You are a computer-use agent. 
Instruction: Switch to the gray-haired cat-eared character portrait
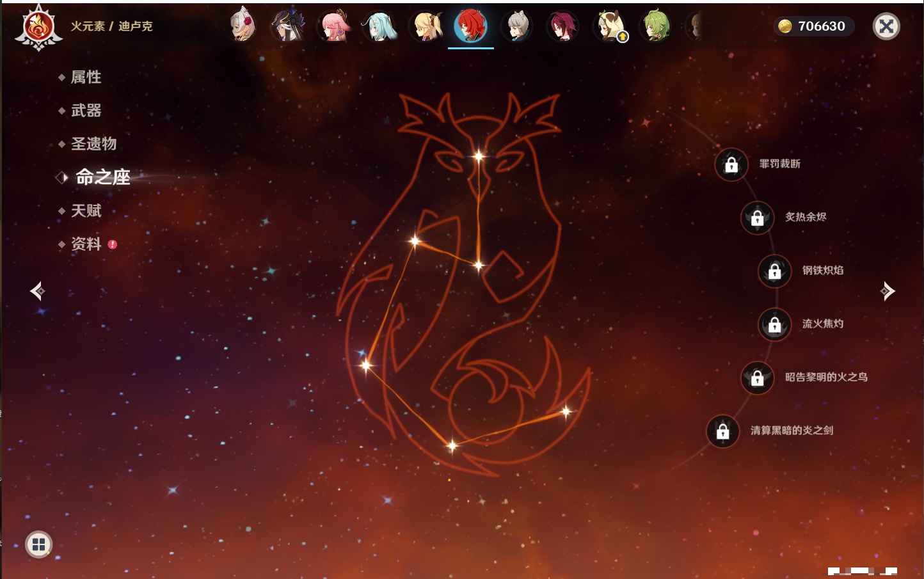[517, 26]
